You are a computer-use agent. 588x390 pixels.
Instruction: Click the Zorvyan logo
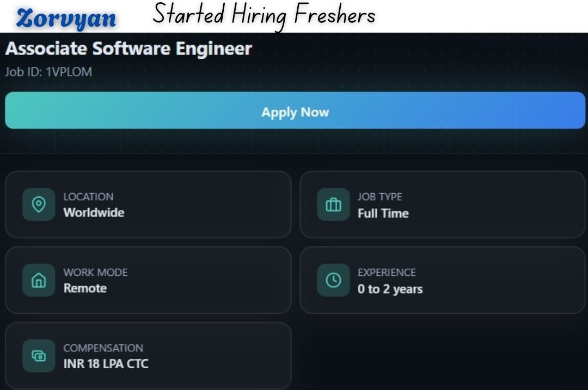(66, 18)
